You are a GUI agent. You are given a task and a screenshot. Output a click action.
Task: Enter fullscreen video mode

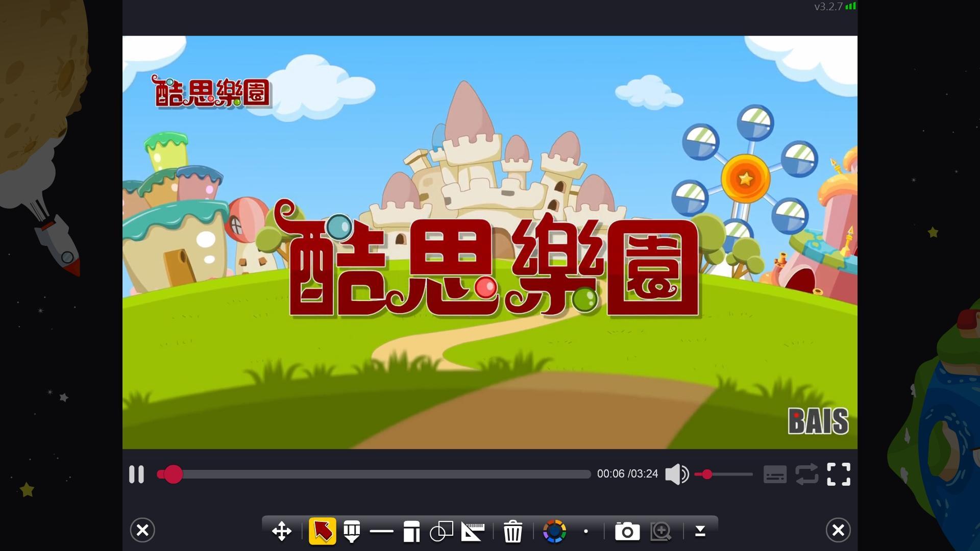click(x=839, y=474)
